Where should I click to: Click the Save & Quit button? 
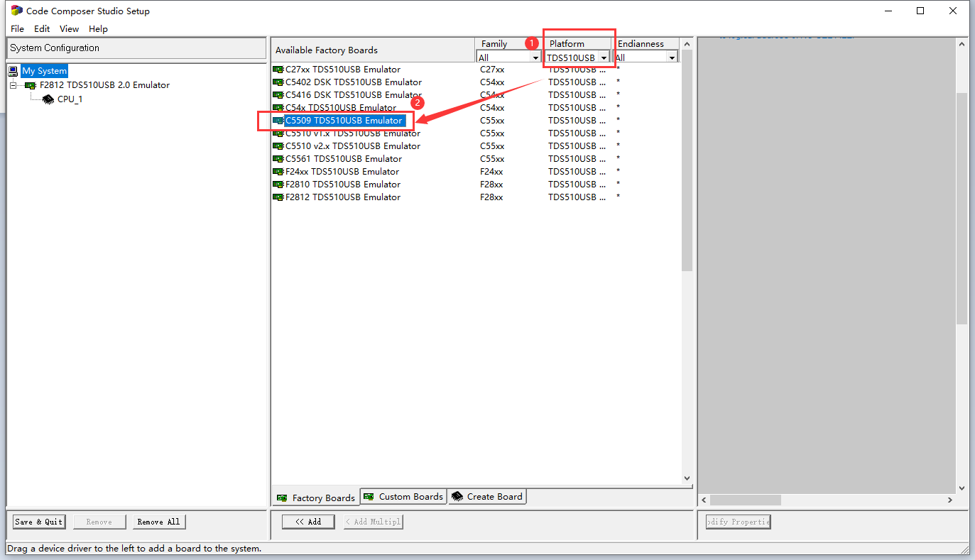[39, 522]
